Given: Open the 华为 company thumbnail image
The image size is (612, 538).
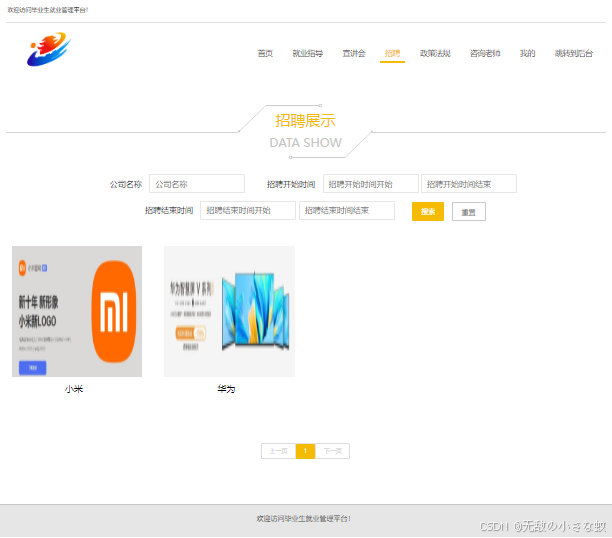Looking at the screenshot, I should (229, 311).
